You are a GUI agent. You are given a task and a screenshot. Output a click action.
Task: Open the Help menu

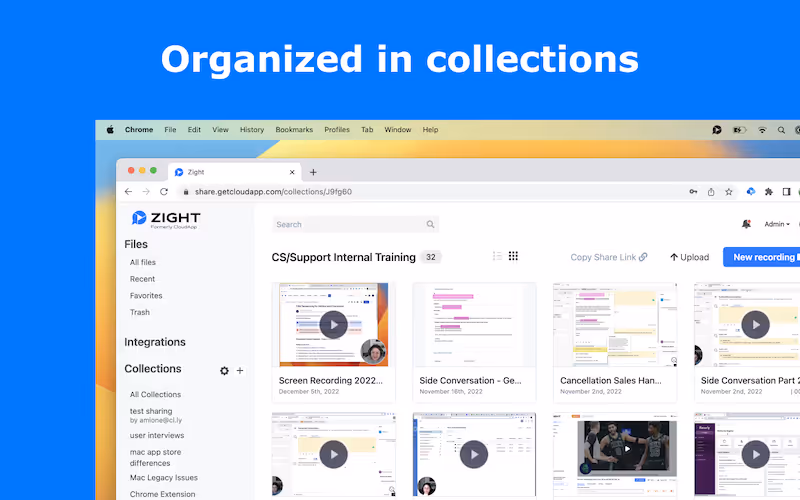point(431,130)
